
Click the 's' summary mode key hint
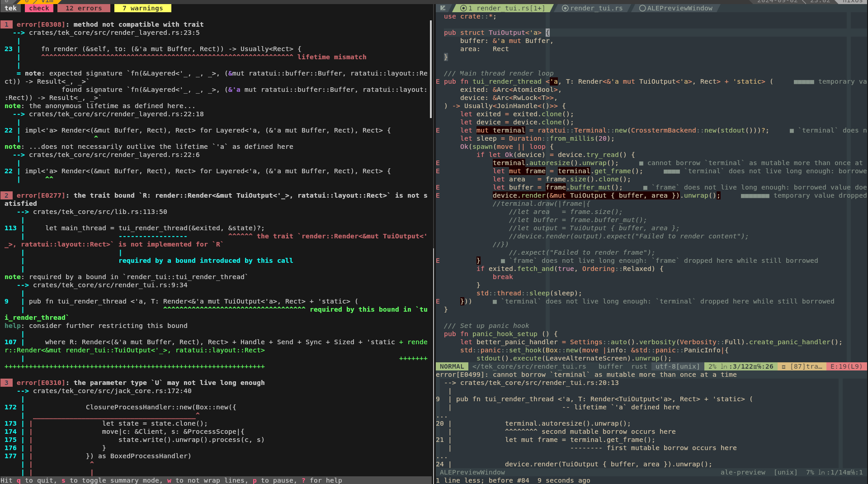[x=63, y=480]
